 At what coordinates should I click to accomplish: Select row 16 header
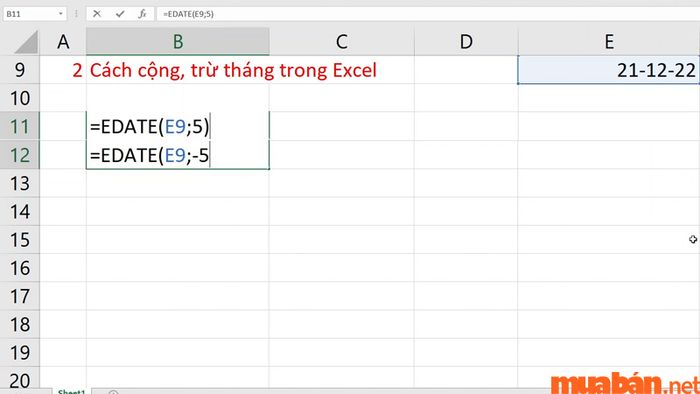[20, 268]
